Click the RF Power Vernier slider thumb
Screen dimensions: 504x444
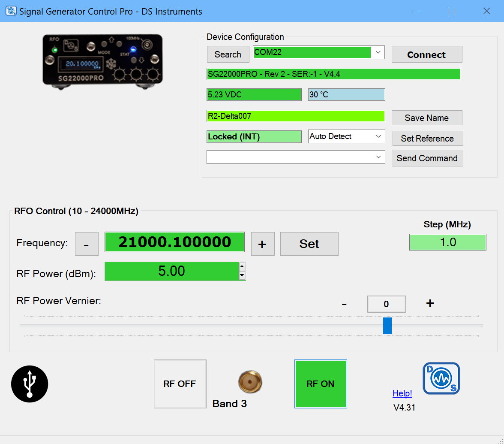coord(387,326)
